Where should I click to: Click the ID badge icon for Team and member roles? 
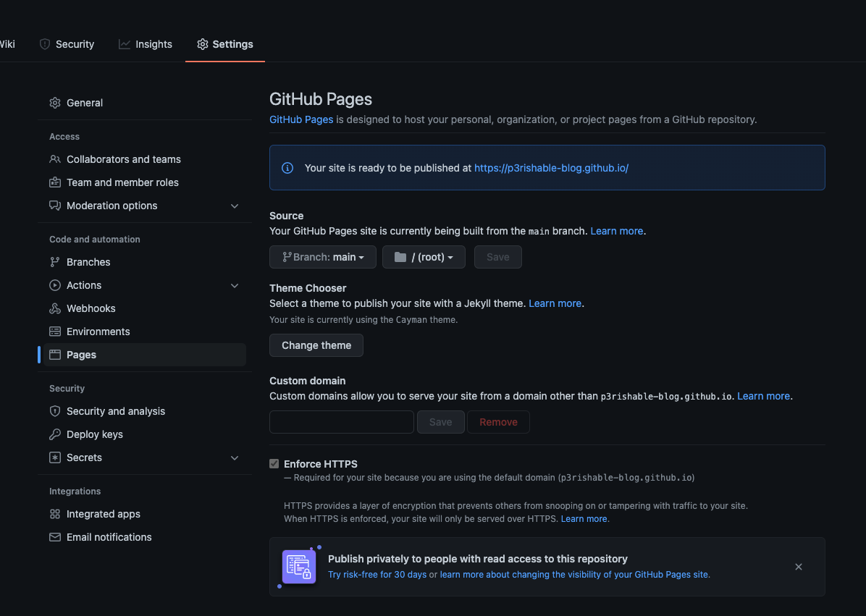pyautogui.click(x=55, y=182)
